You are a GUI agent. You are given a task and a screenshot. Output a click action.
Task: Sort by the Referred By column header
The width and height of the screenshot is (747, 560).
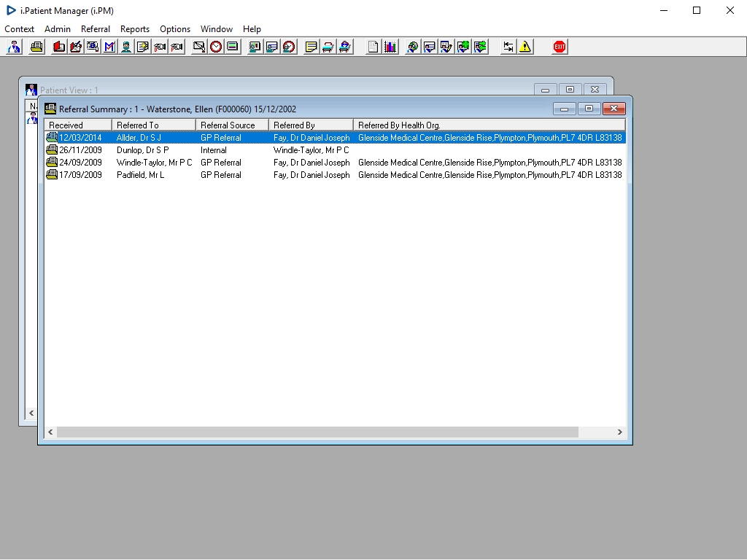pyautogui.click(x=311, y=125)
